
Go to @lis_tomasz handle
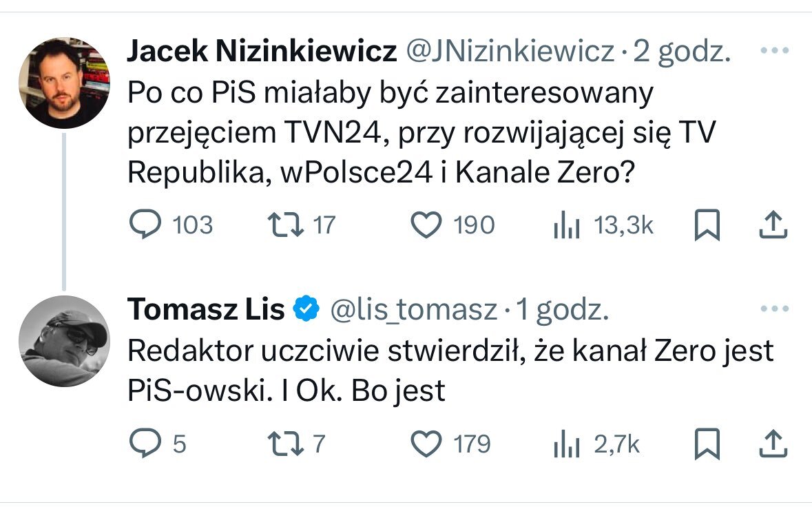413,311
